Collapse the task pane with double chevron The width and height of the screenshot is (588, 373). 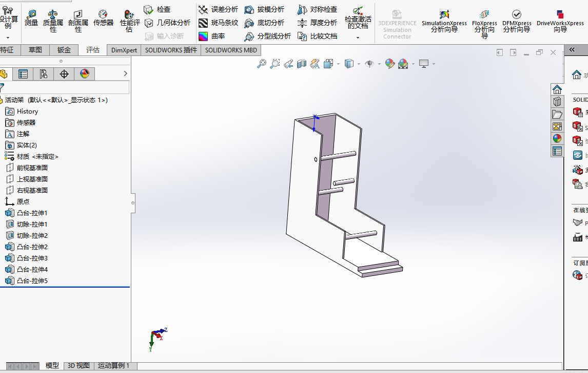(572, 50)
